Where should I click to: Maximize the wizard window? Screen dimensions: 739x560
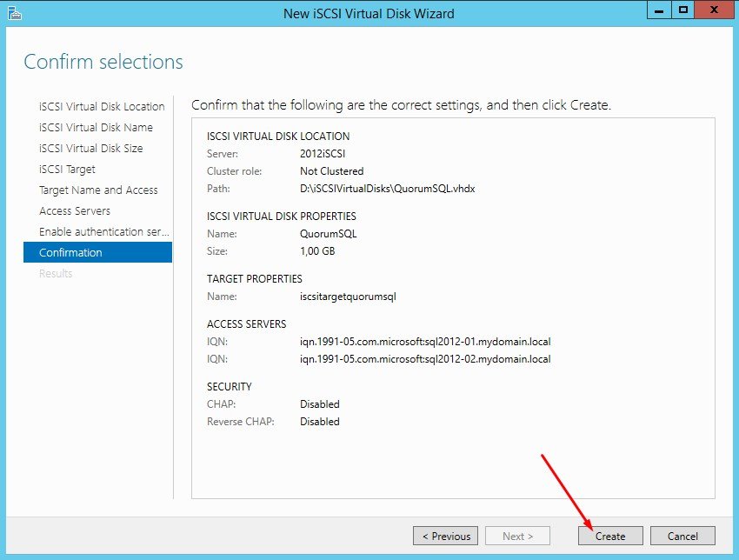tap(683, 10)
